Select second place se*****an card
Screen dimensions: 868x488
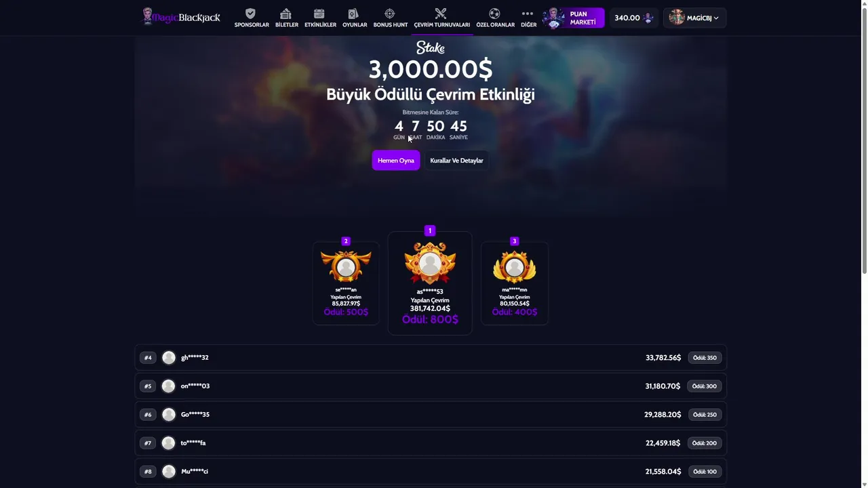click(x=346, y=283)
